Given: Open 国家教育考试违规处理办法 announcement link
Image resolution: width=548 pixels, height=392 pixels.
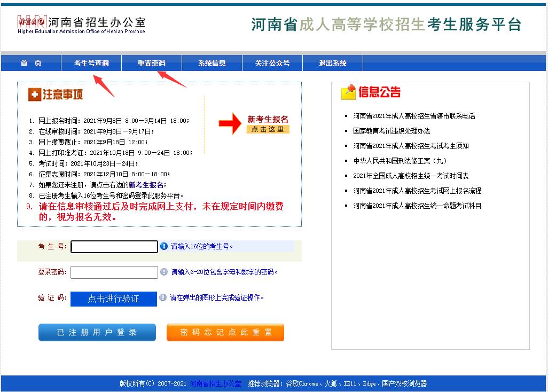Looking at the screenshot, I should click(392, 131).
